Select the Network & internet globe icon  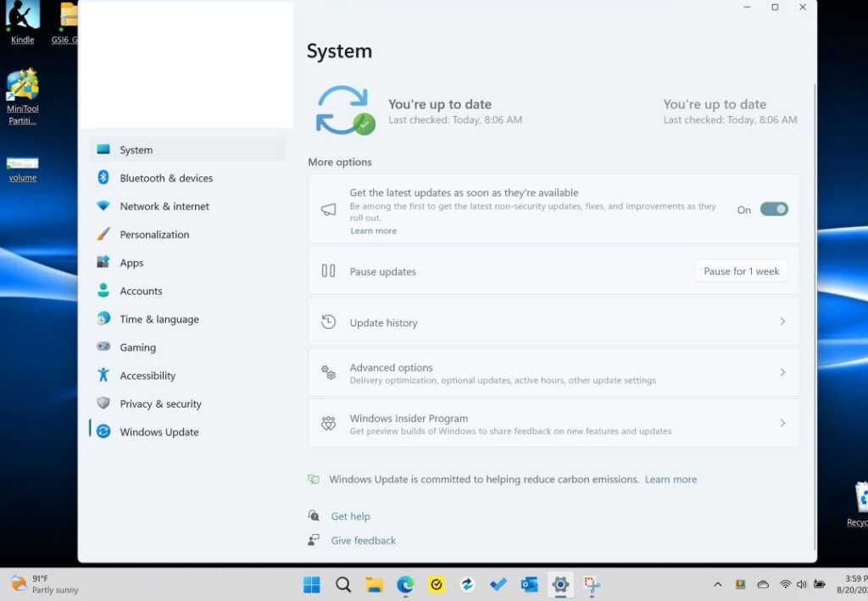pos(103,206)
